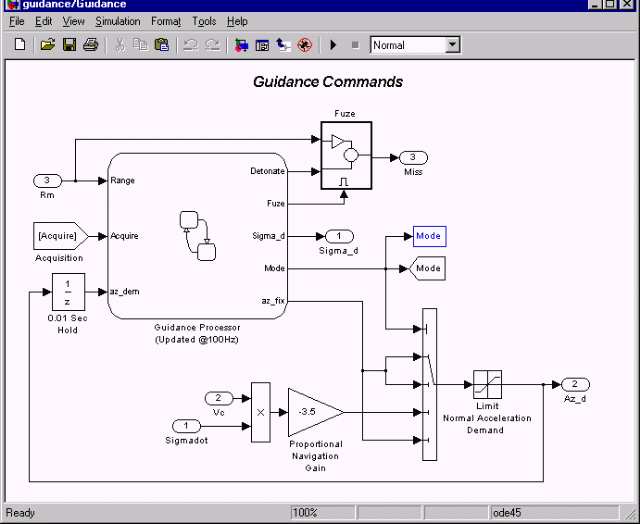Select the Guidance Processor Stateflow chart
Screen dimensions: 640x524
click(x=198, y=235)
